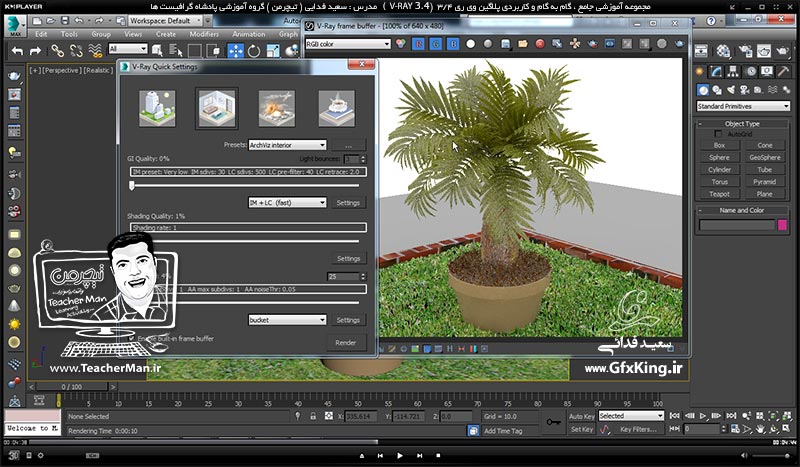Open the bucket sampler dropdown
This screenshot has height=467, width=800.
pyautogui.click(x=287, y=320)
